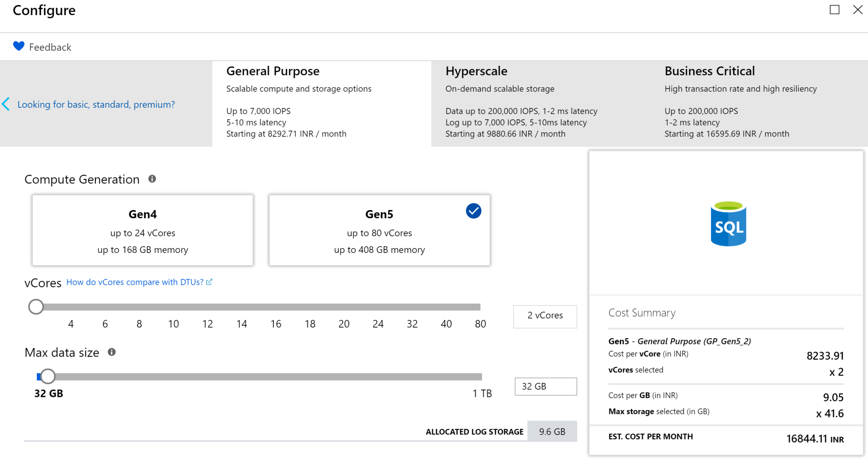Click the back chevron beside basic, standard, premium
The height and width of the screenshot is (462, 868).
click(x=6, y=104)
